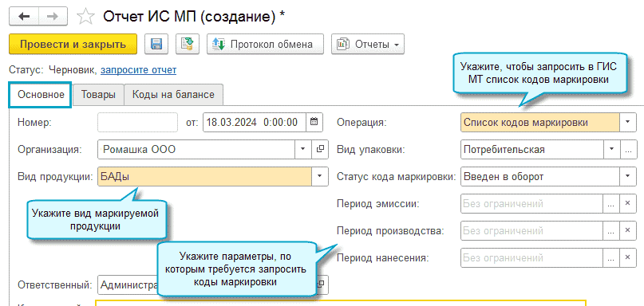Clear the Период производства field with the X button
Image resolution: width=644 pixels, height=306 pixels.
click(627, 230)
